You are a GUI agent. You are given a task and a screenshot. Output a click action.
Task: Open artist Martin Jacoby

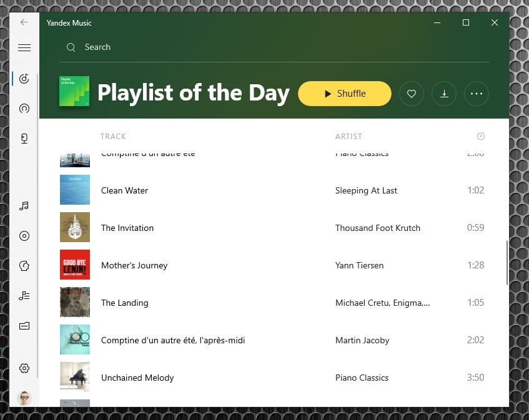click(x=362, y=341)
